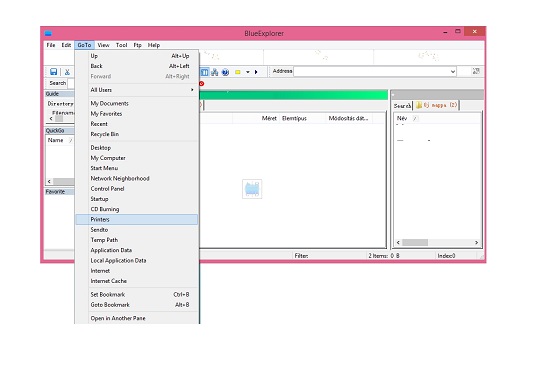The image size is (550, 378).
Task: Switch to the Új mappa (2) tab
Action: tap(436, 105)
